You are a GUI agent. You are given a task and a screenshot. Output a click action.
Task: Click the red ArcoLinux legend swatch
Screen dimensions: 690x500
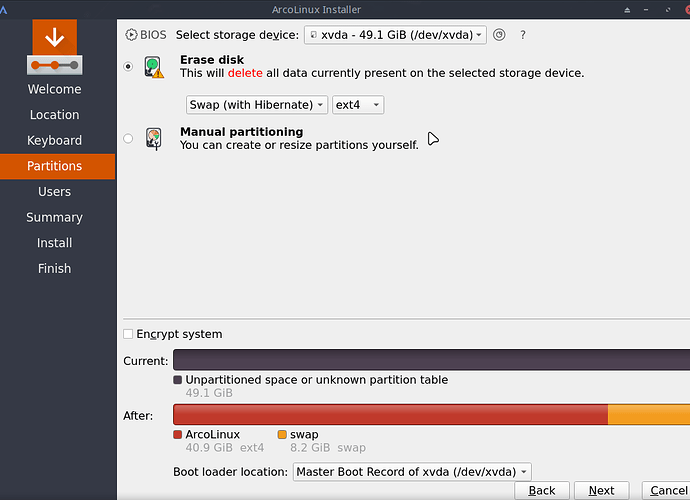[x=178, y=435]
